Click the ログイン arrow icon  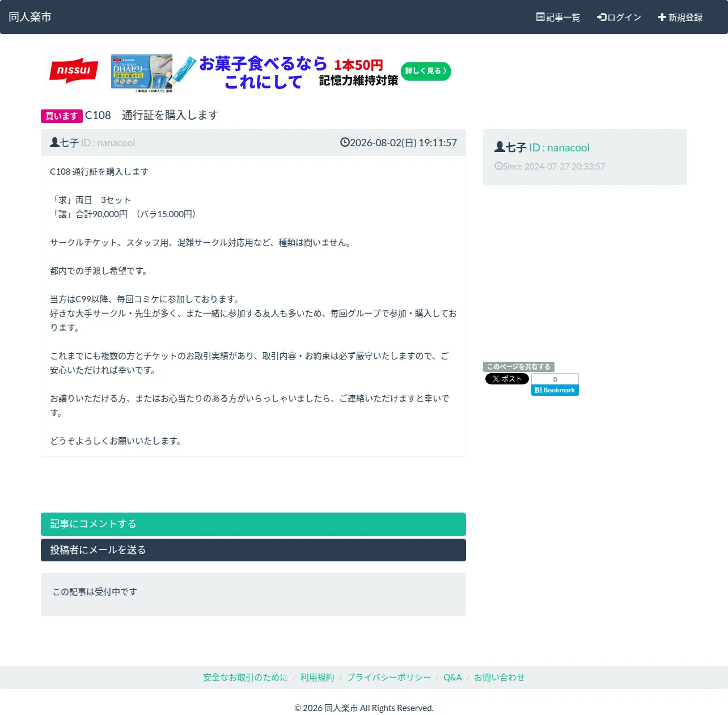[602, 17]
